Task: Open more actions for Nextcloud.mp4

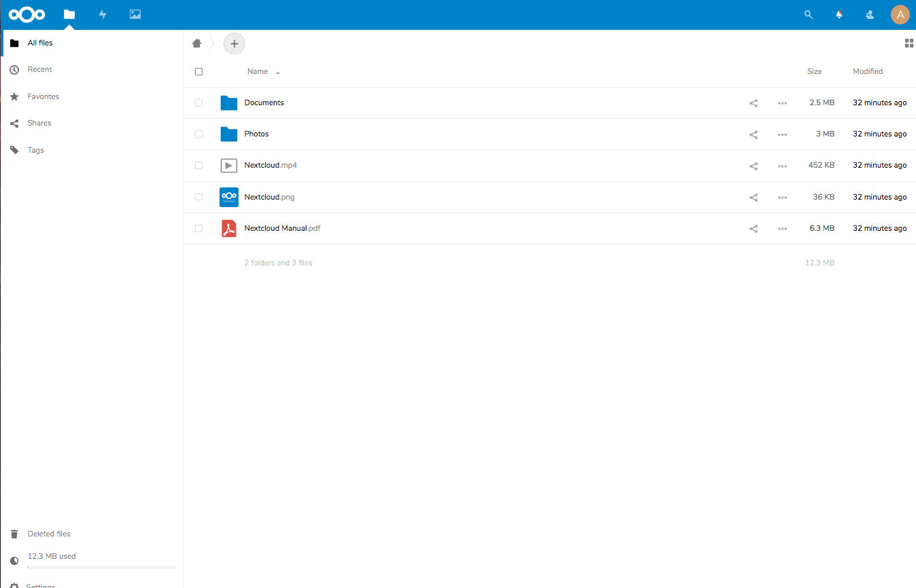Action: pyautogui.click(x=782, y=166)
